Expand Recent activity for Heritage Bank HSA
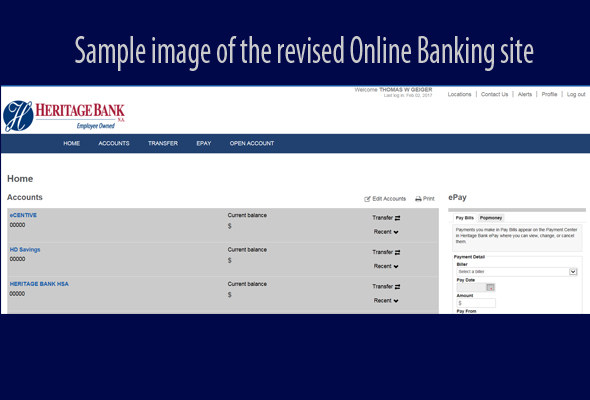 pos(386,301)
